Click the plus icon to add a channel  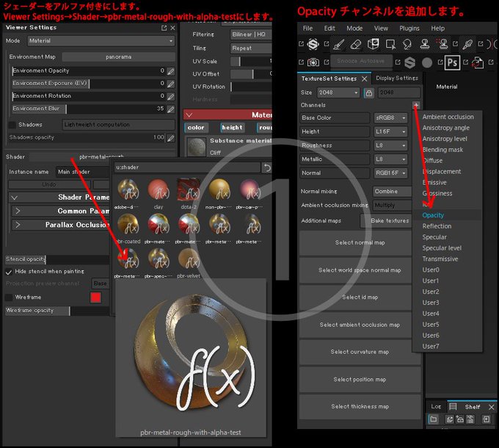(x=416, y=105)
